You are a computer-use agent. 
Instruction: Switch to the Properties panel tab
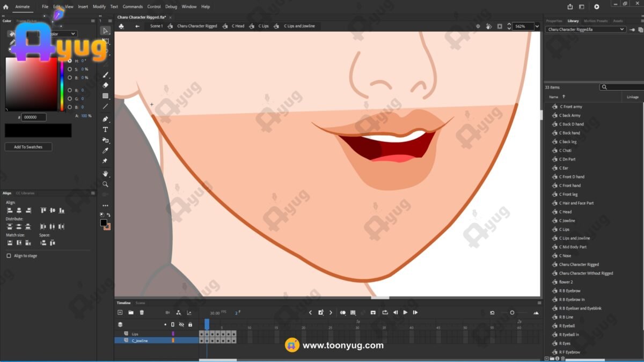(554, 21)
